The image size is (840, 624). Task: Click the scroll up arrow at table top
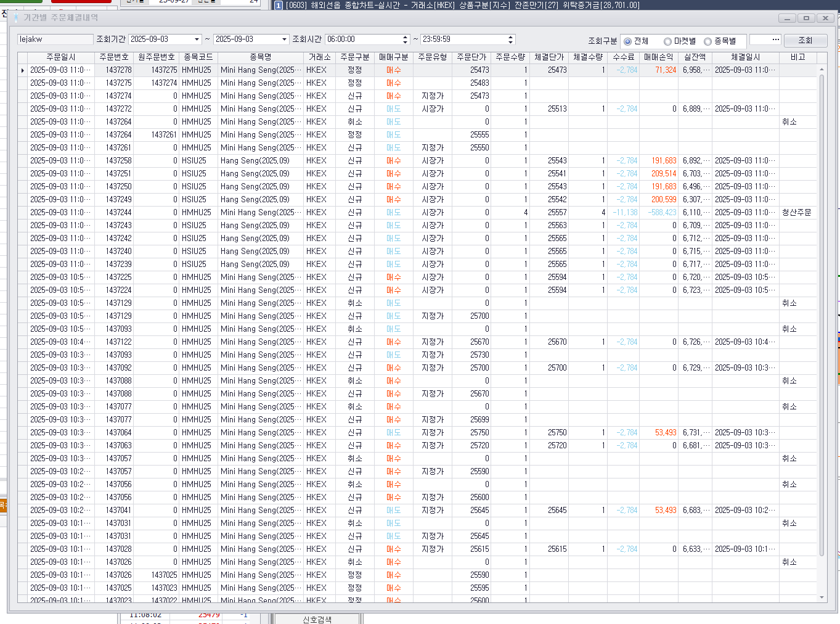tap(822, 68)
